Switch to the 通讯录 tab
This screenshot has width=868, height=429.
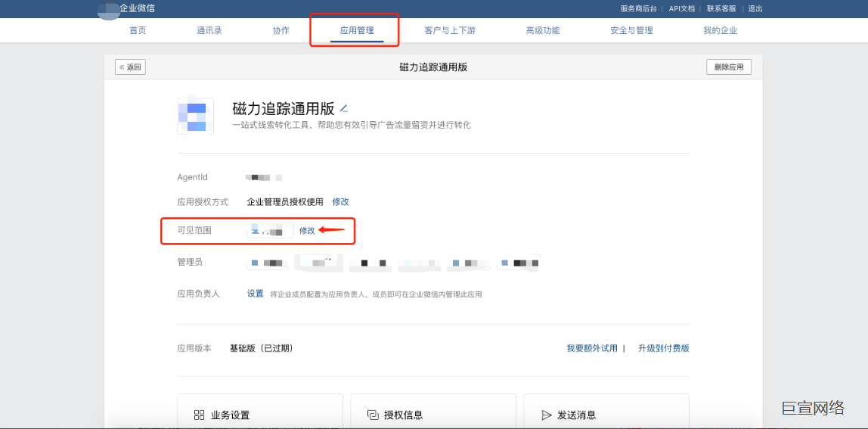tap(209, 30)
